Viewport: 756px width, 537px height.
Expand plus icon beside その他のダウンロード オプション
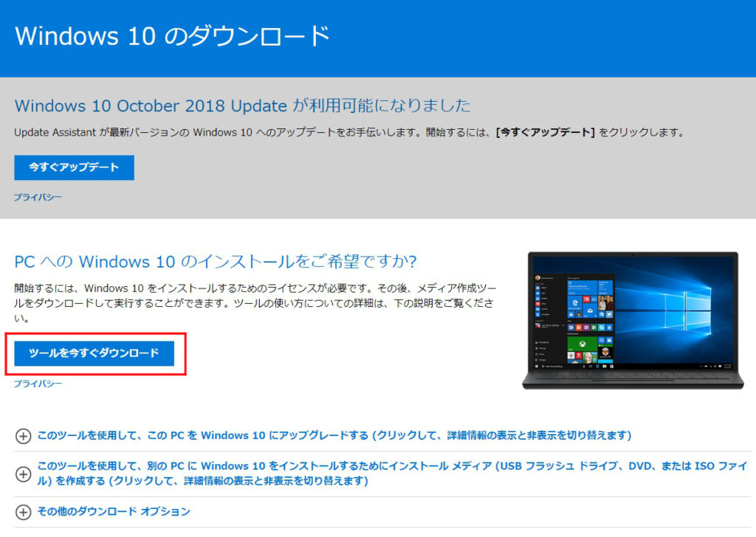(23, 512)
